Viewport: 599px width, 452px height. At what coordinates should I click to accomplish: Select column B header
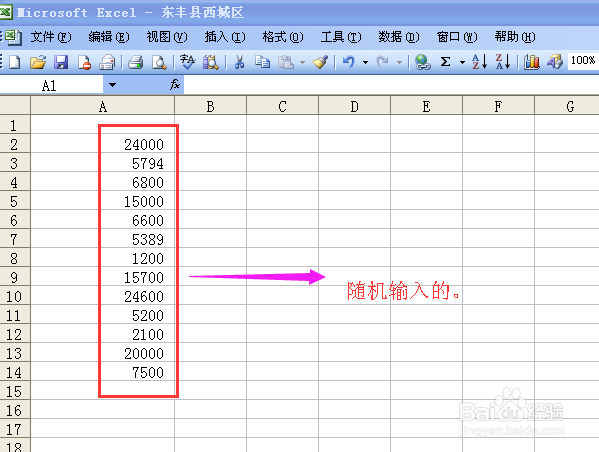210,105
